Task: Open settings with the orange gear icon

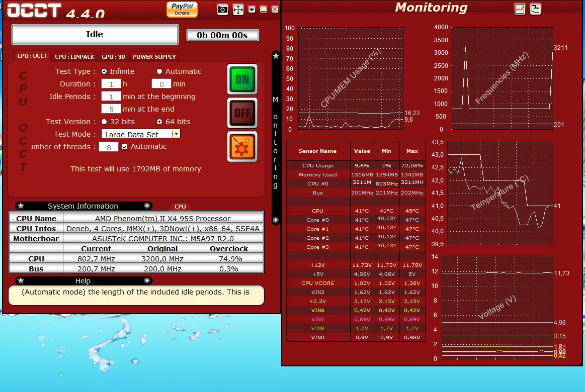Action: [242, 146]
